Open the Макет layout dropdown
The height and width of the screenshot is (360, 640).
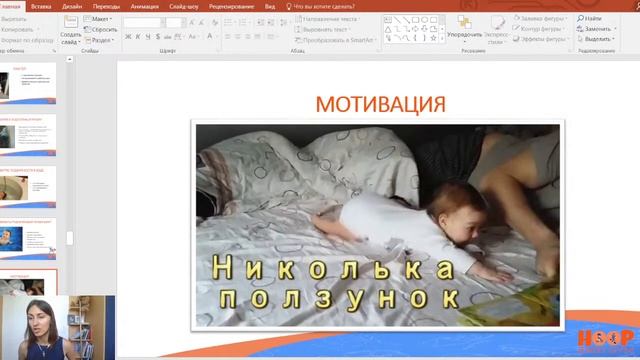98,19
